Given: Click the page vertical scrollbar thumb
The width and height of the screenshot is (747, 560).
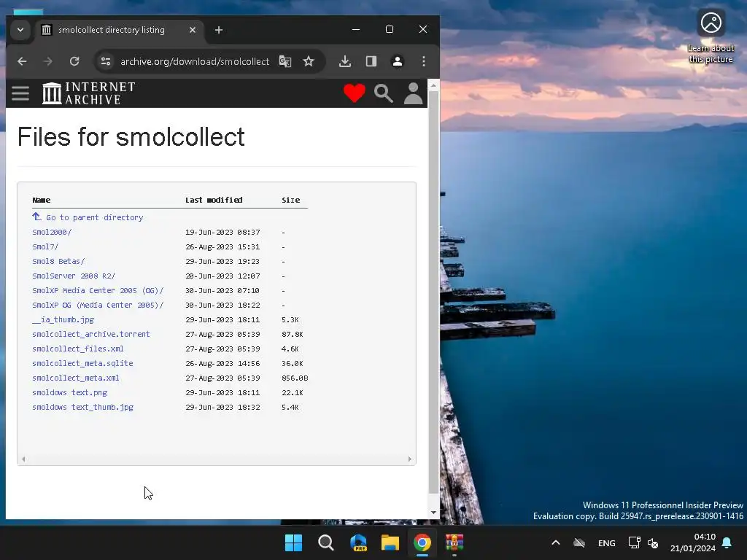Looking at the screenshot, I should (x=433, y=292).
